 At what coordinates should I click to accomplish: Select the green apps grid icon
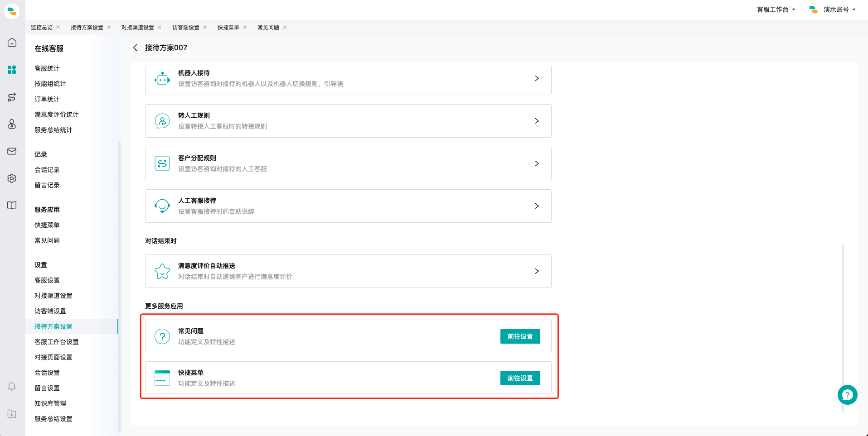[12, 70]
